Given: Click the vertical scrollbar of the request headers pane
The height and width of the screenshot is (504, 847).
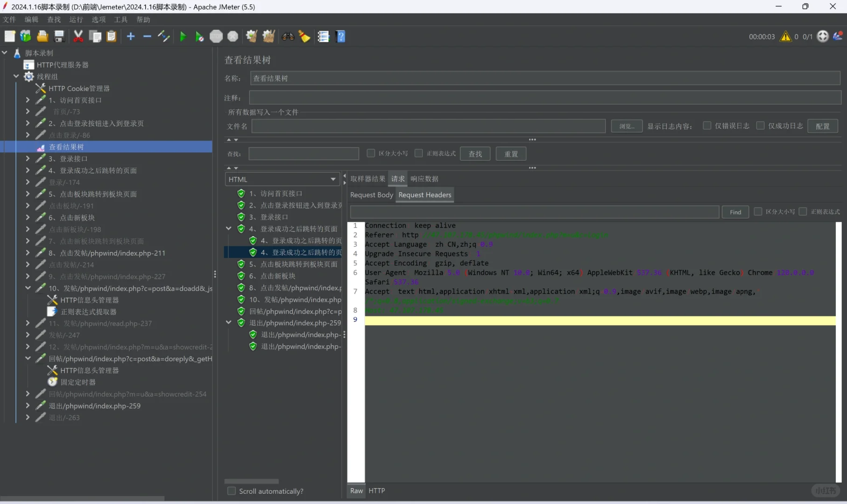Looking at the screenshot, I should [x=839, y=352].
